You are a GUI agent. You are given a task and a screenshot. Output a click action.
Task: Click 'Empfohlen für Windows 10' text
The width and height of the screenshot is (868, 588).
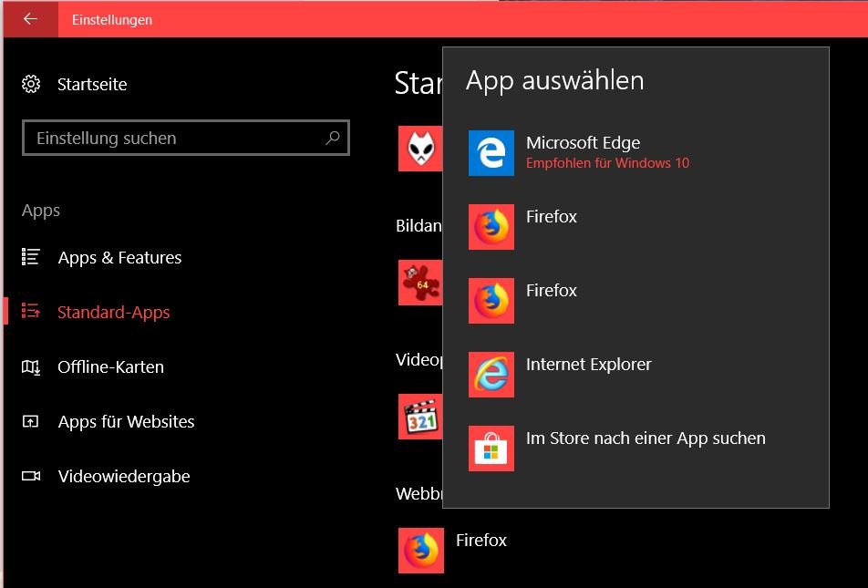click(x=607, y=163)
